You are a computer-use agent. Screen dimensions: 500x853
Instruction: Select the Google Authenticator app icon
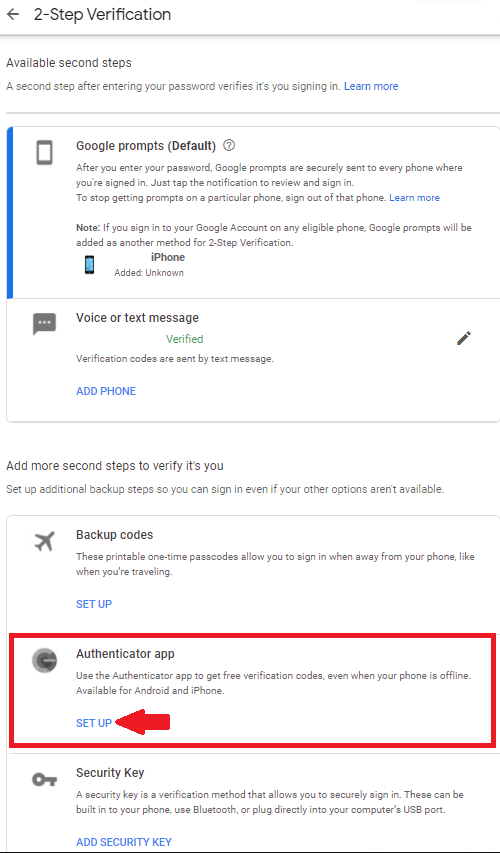(44, 661)
